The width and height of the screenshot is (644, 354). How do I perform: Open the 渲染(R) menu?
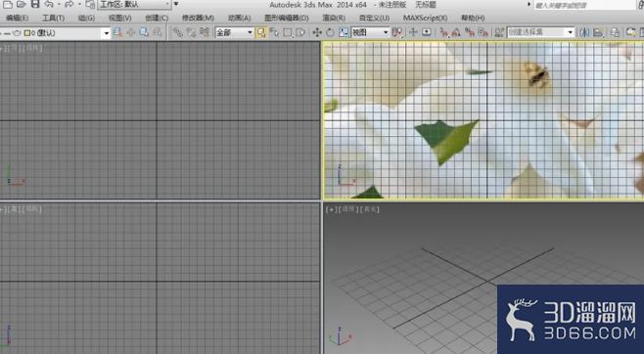(x=334, y=18)
